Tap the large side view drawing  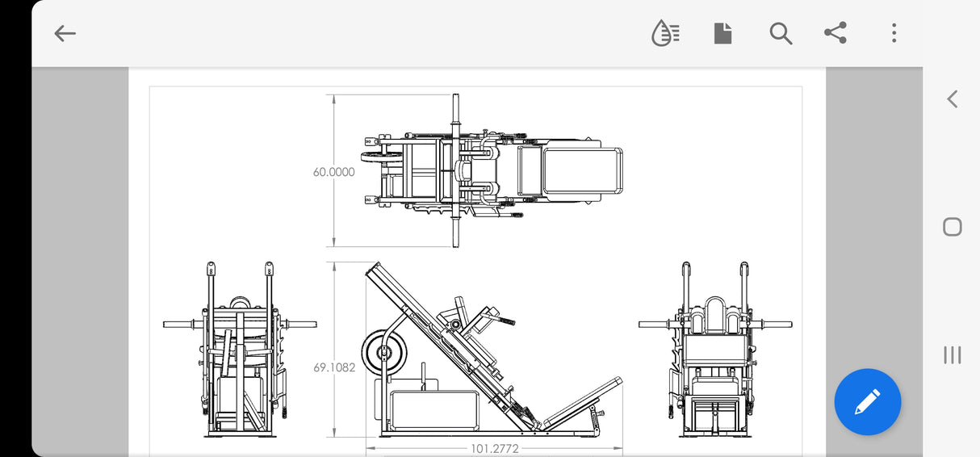click(x=492, y=355)
